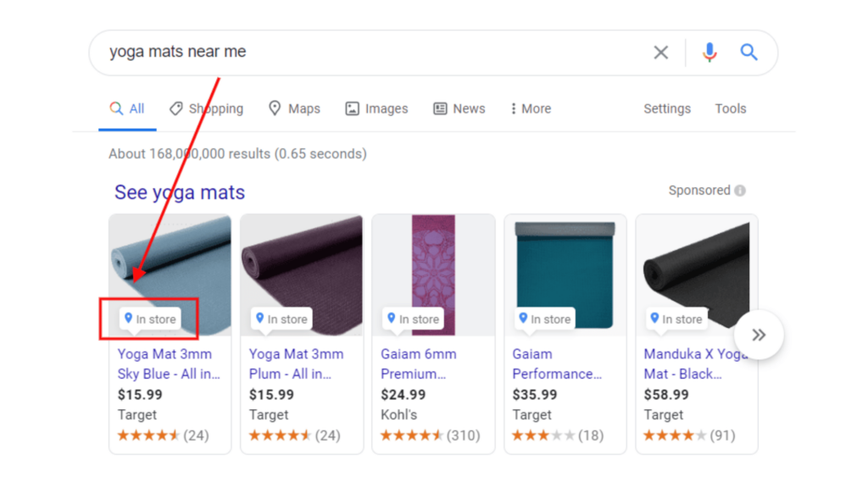Open Manduka X Yoga Mat Black listing
Screen dimensions: 868x488
[x=695, y=363]
